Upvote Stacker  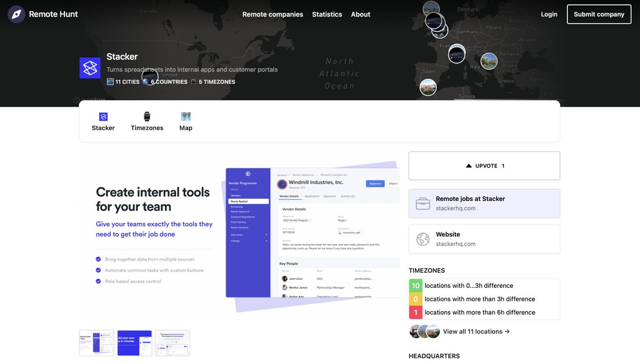[x=484, y=166]
